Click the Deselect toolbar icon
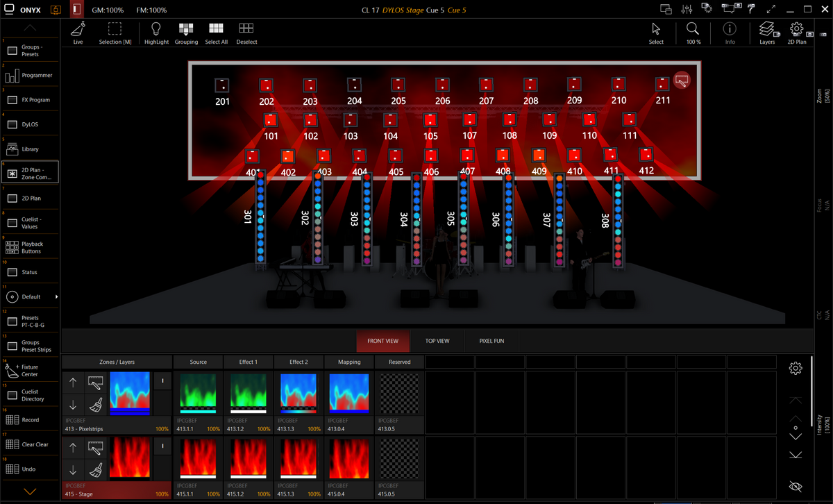This screenshot has width=833, height=504. click(246, 28)
